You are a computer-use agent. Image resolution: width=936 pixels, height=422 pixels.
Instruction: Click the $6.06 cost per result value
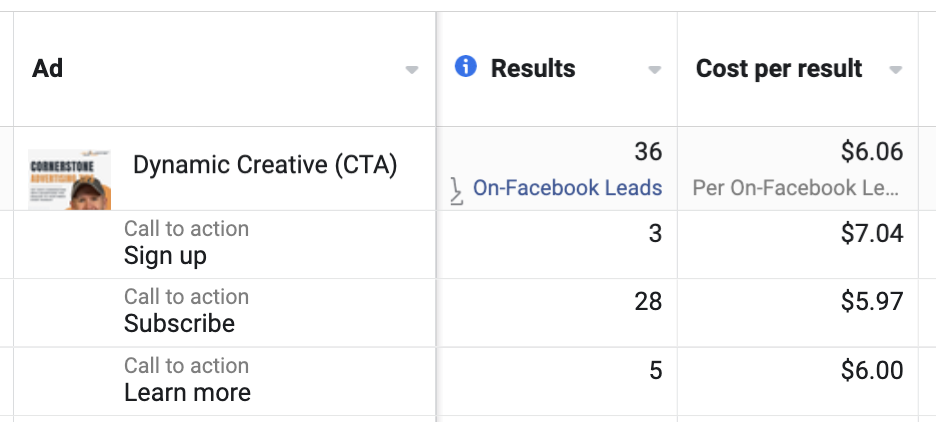click(x=872, y=152)
